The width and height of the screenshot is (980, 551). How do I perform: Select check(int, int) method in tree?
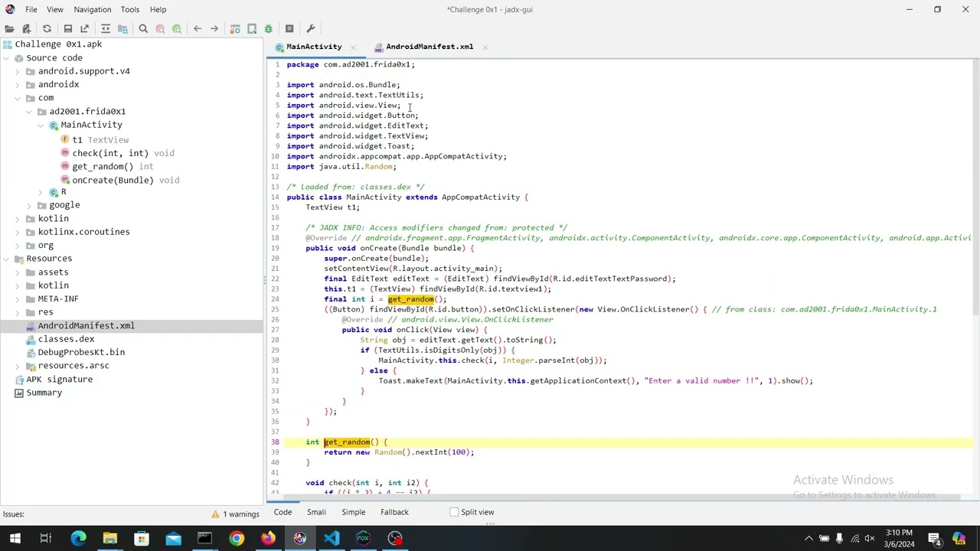117,153
